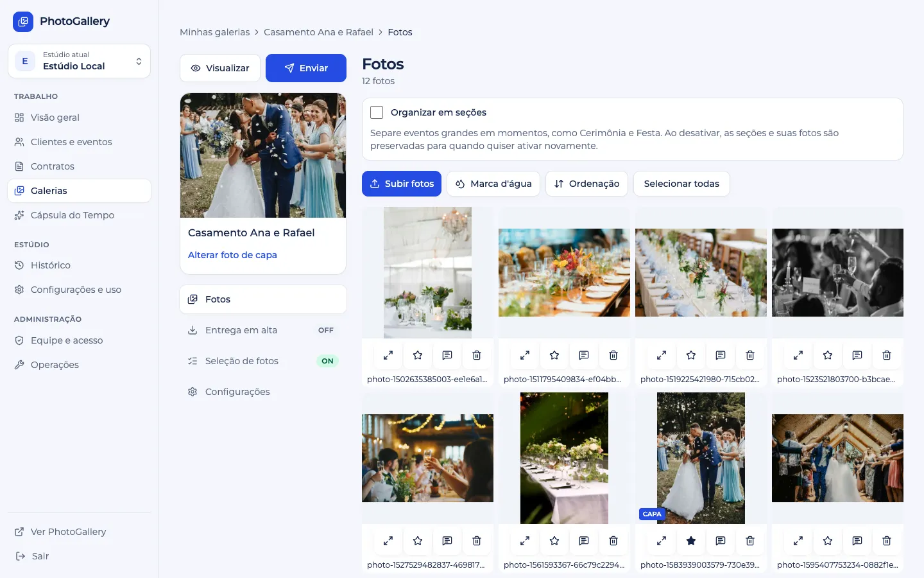Click the Alterar foto de capa link
The width and height of the screenshot is (924, 578).
232,255
